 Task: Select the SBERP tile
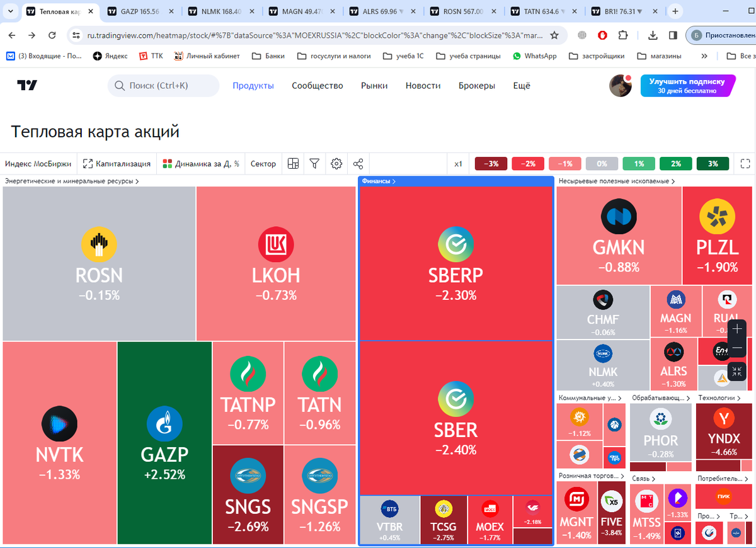coord(456,263)
